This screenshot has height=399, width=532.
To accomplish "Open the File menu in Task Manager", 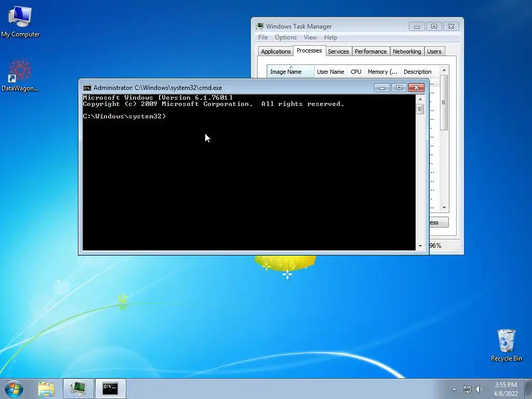I will pyautogui.click(x=263, y=37).
